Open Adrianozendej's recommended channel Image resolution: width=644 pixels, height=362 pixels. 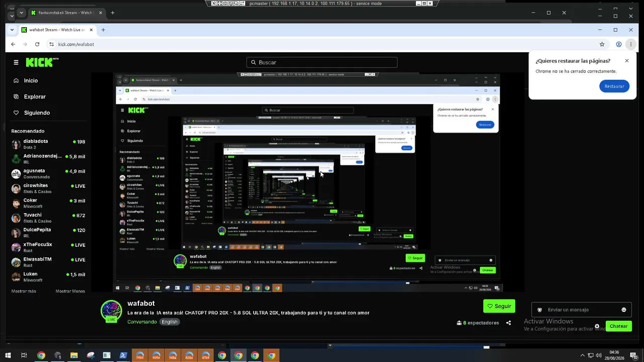(x=48, y=159)
